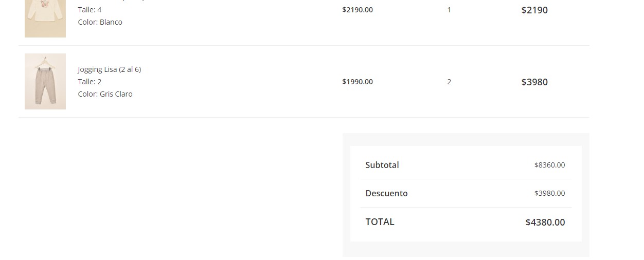Screen dimensions: 644x260
Task: Click the white shirt's $2190 line total
Action: coord(534,10)
